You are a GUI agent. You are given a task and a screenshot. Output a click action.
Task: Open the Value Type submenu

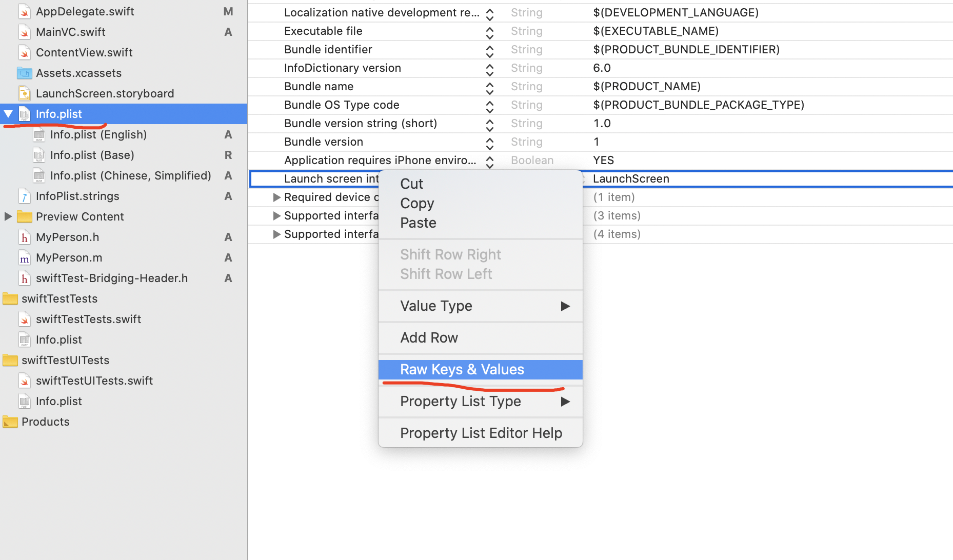436,306
